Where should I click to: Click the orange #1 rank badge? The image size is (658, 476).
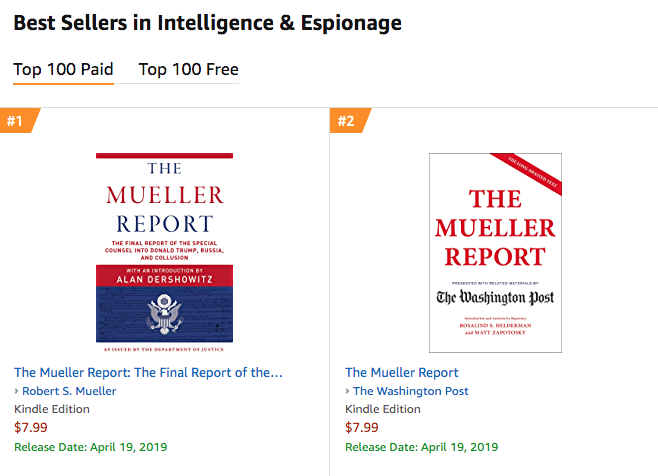tap(18, 121)
